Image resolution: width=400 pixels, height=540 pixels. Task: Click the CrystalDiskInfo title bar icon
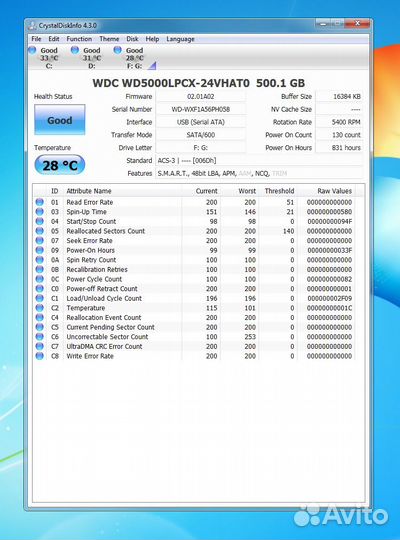32,25
